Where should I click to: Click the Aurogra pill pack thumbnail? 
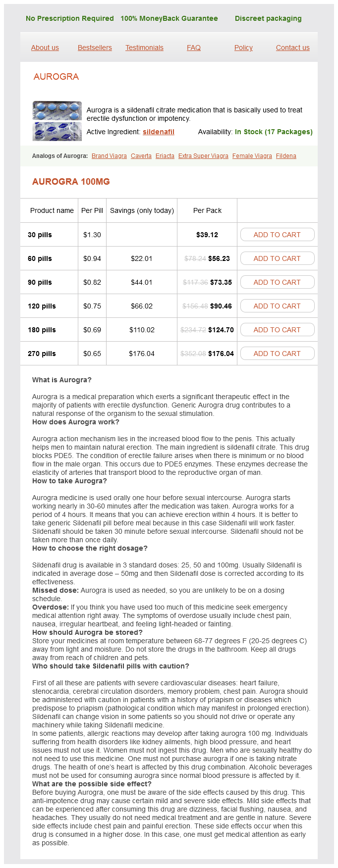[57, 121]
